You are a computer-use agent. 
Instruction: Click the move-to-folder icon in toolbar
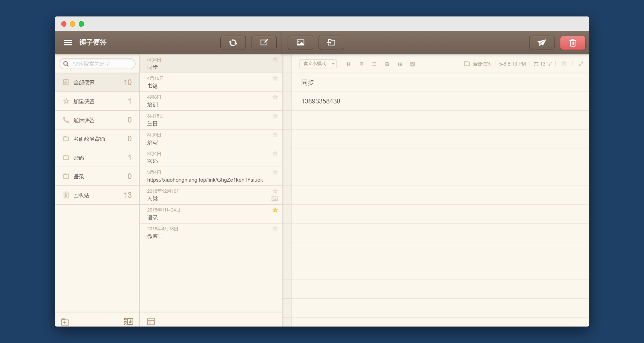coord(331,43)
